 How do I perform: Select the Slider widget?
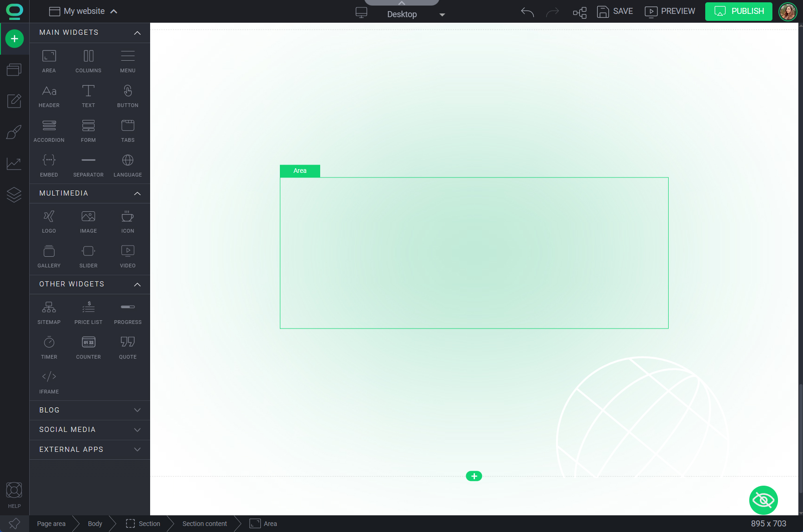tap(89, 256)
